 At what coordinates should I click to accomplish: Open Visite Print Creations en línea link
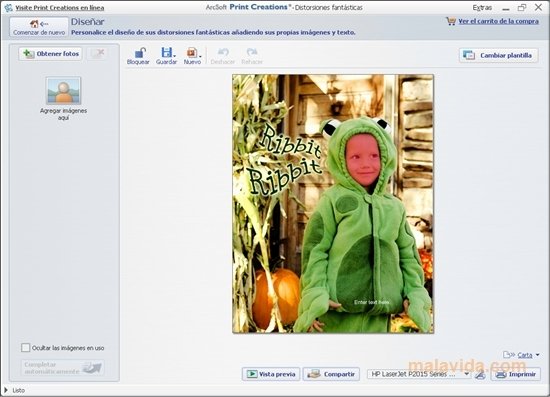click(60, 7)
